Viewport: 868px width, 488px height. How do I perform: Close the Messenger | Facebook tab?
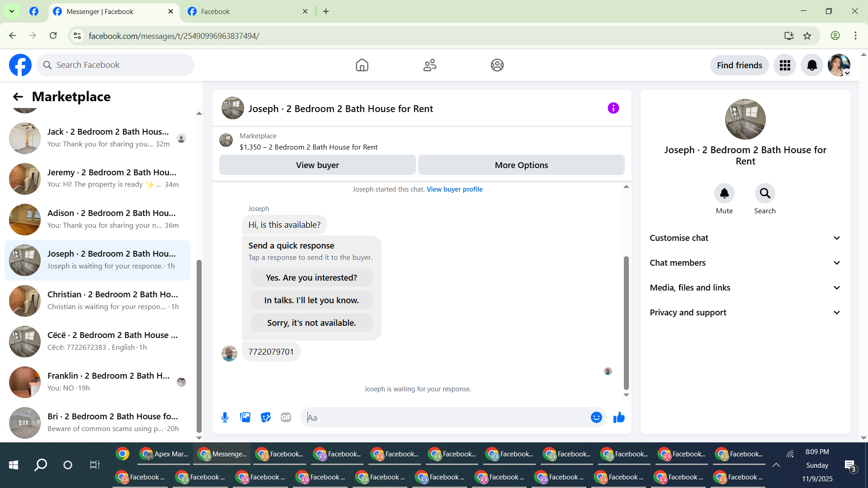tap(170, 12)
